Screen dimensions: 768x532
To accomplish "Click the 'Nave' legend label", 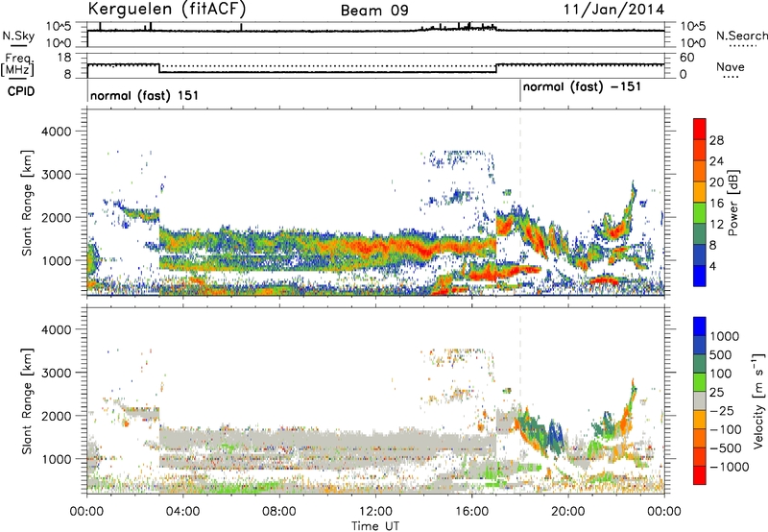I will point(731,67).
